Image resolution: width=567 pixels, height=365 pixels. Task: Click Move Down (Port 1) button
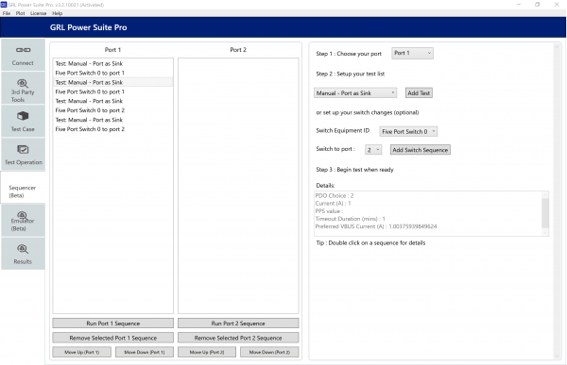tap(144, 352)
